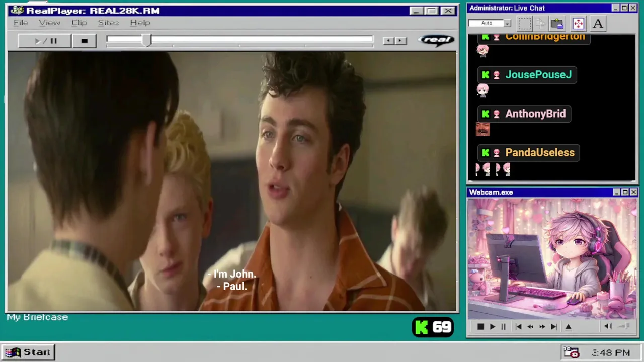Image resolution: width=644 pixels, height=362 pixels.
Task: Click the RealPlayer video display area
Action: point(232,181)
